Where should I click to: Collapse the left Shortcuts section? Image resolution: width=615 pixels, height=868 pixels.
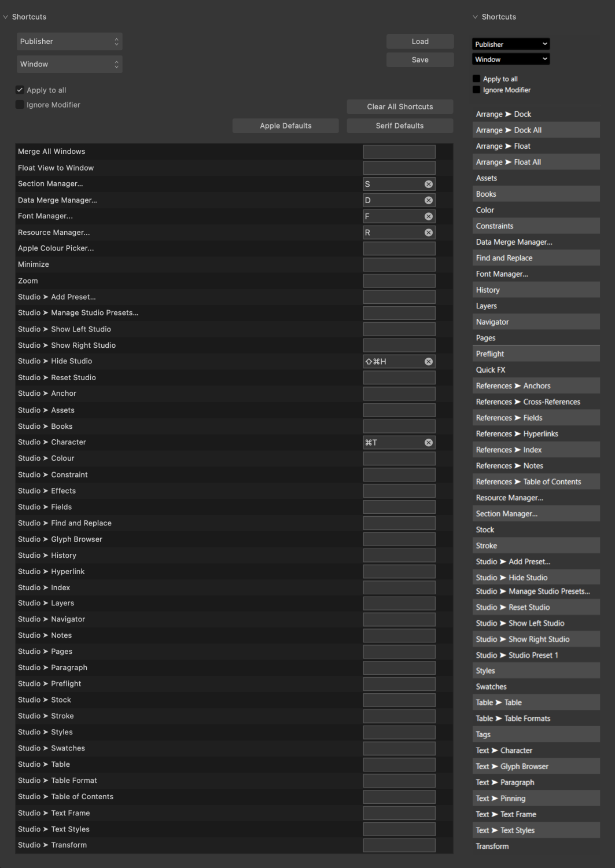tap(6, 17)
